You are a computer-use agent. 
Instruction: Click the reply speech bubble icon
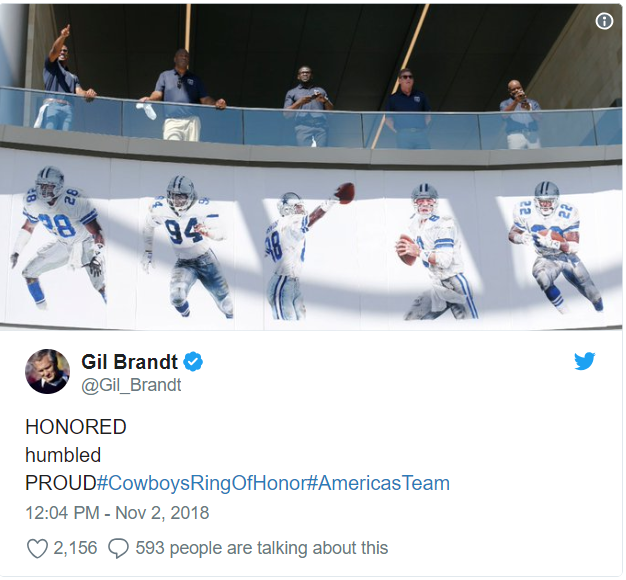[x=119, y=548]
